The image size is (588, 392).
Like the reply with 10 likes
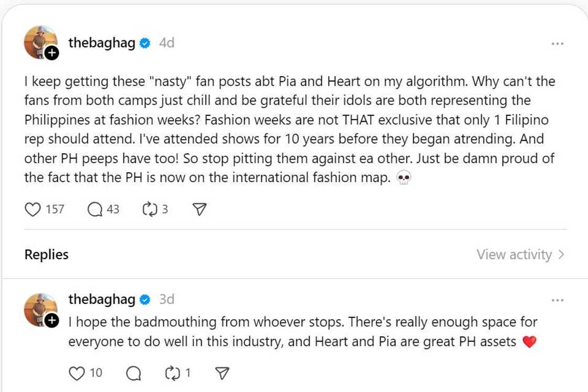[77, 373]
